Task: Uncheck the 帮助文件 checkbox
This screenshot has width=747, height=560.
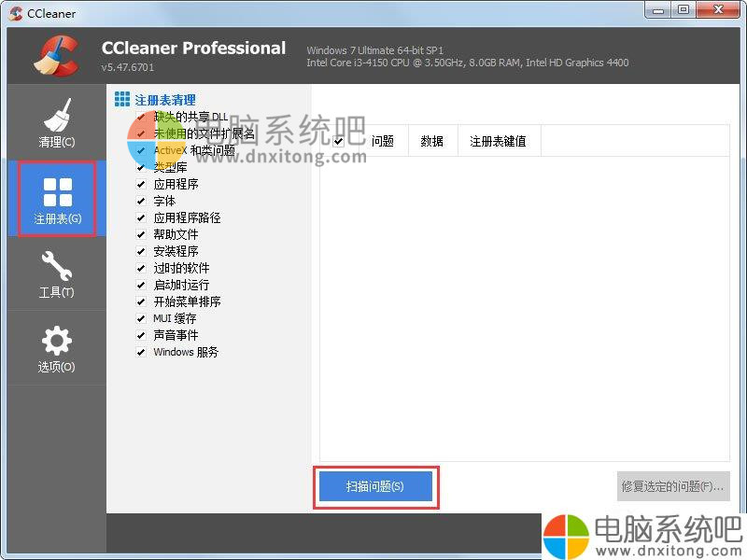Action: click(141, 234)
